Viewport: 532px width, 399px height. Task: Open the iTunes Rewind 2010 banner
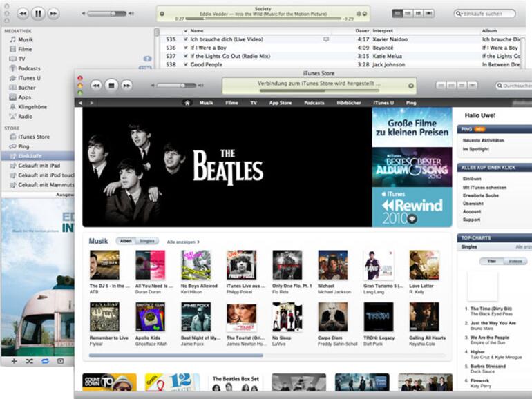coord(412,207)
